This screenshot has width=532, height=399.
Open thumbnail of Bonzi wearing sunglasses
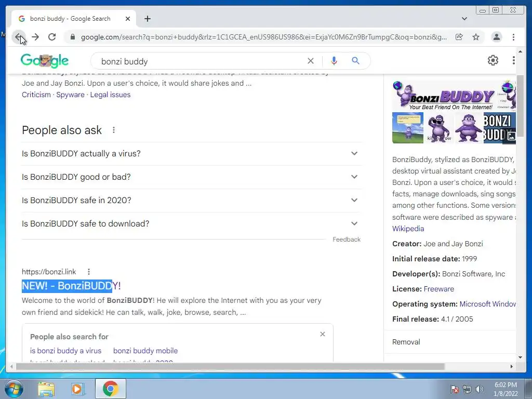[439, 128]
